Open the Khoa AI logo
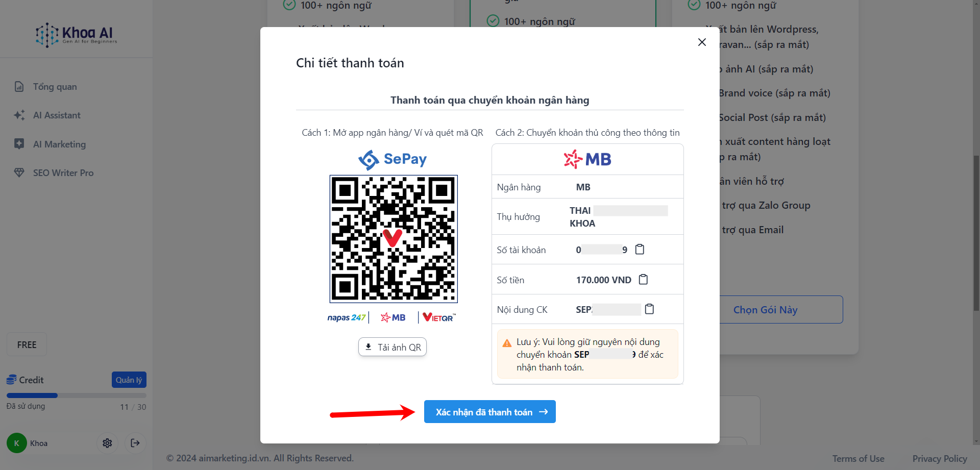Image resolution: width=980 pixels, height=470 pixels. coord(76,35)
